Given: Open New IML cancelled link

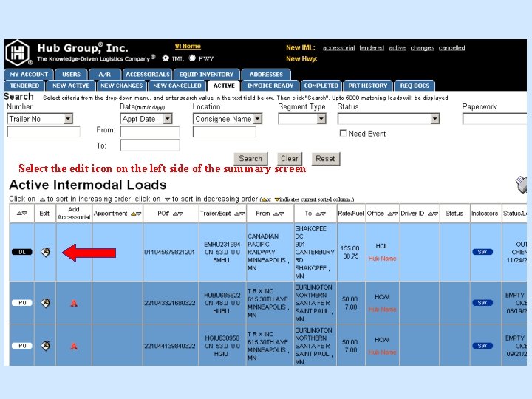Looking at the screenshot, I should (451, 48).
